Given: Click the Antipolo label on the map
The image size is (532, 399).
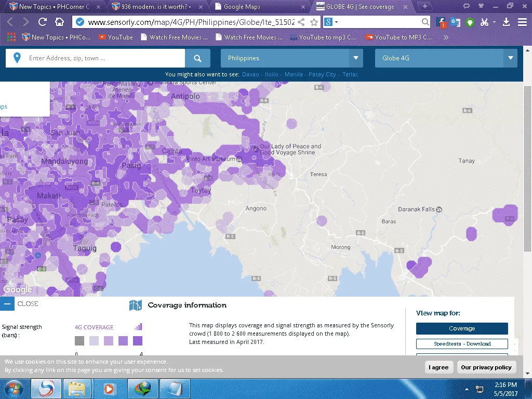Looking at the screenshot, I should (185, 96).
